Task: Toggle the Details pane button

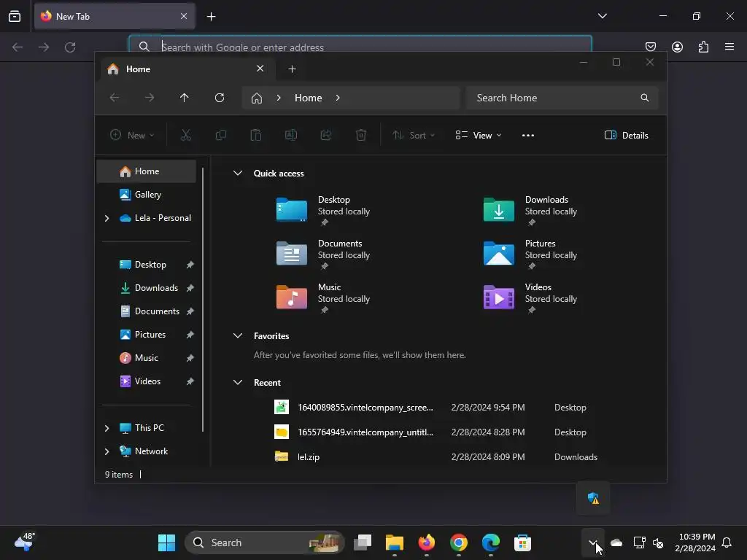Action: click(x=626, y=135)
